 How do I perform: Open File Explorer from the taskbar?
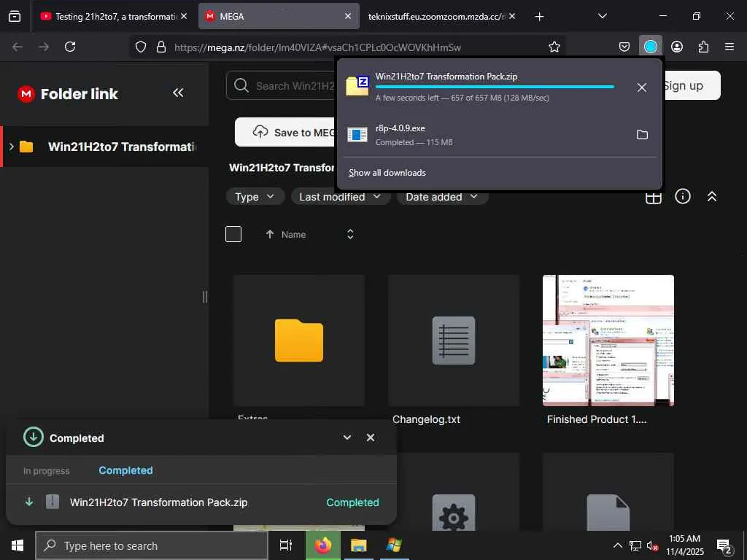pos(358,545)
